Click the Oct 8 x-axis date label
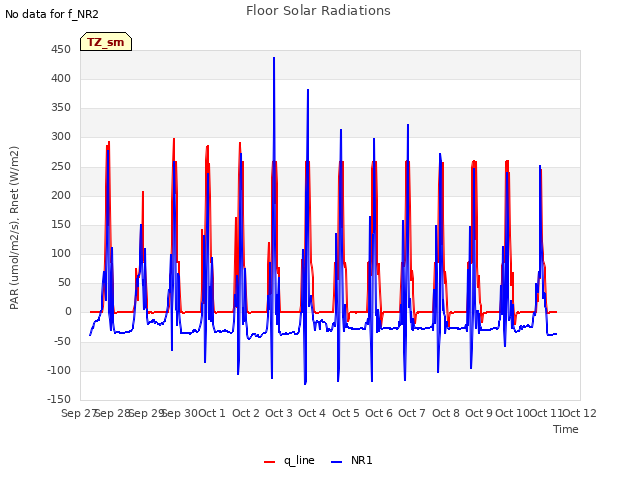640x480 pixels. pos(446,413)
